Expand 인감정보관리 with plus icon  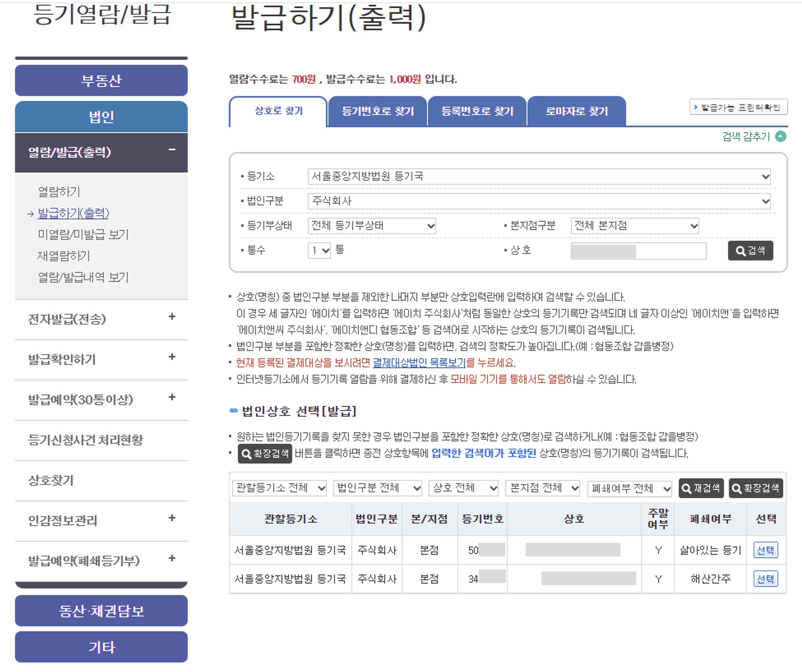coord(172,518)
